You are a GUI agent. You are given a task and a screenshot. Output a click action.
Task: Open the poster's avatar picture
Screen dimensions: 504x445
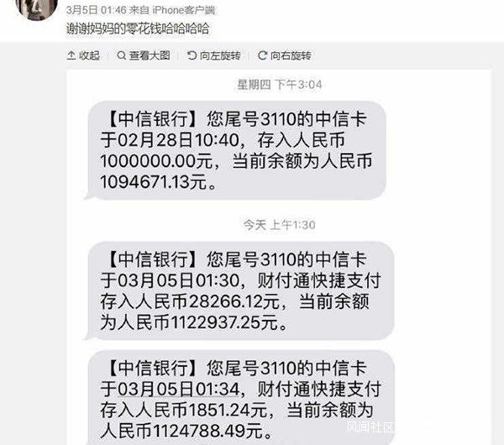tap(36, 8)
